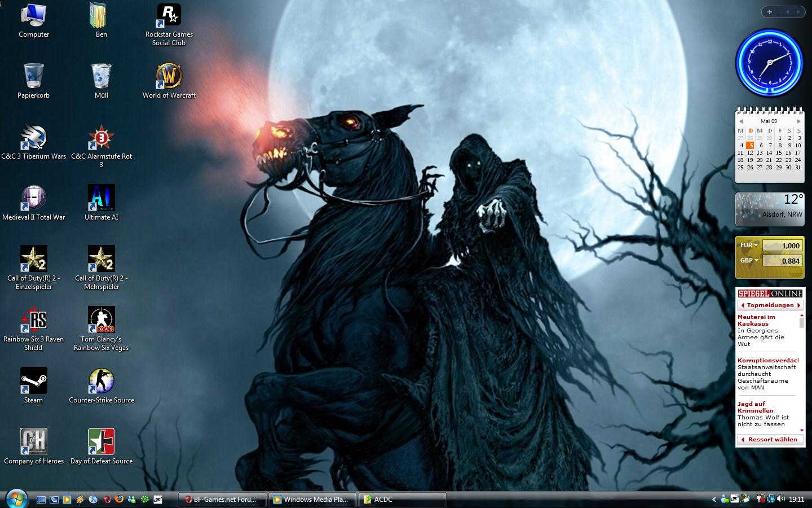The width and height of the screenshot is (812, 508).
Task: Open weather gadget for Alsdorf, NRW
Action: tap(770, 209)
